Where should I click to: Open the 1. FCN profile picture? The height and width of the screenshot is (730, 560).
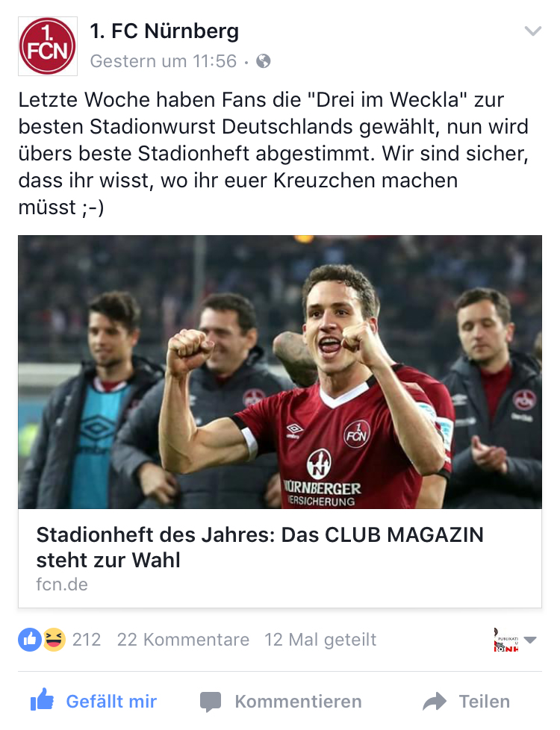[48, 46]
